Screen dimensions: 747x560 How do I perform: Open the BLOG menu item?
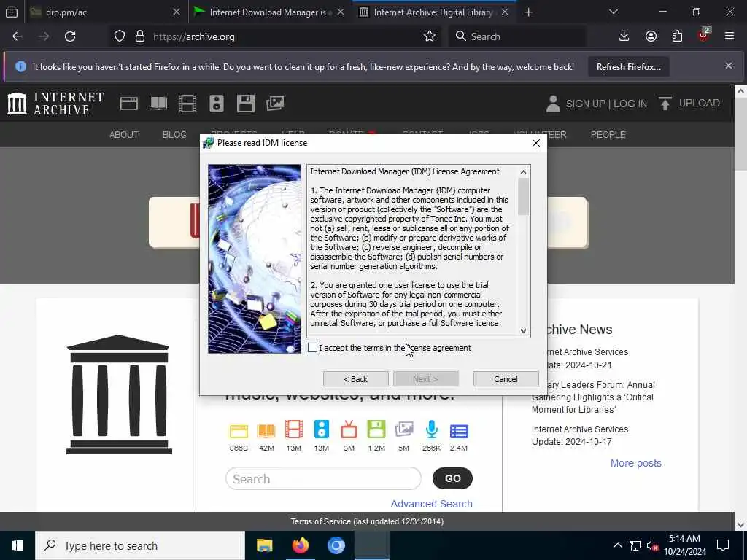click(x=174, y=135)
